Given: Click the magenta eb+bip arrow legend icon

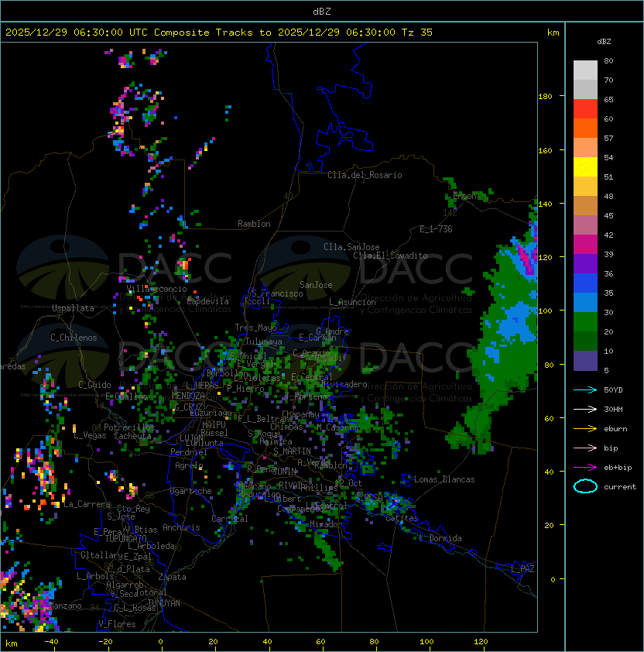Looking at the screenshot, I should click(x=585, y=468).
